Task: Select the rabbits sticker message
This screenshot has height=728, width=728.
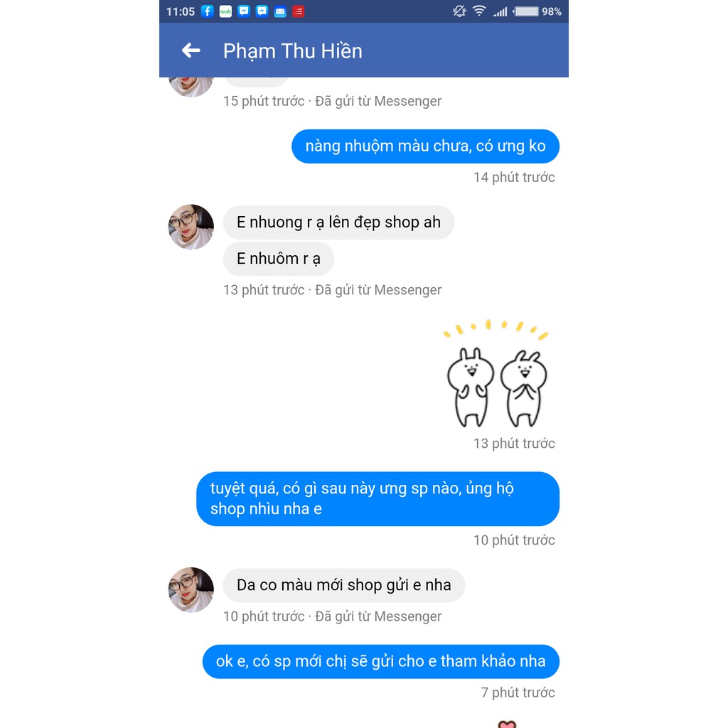Action: [x=497, y=374]
